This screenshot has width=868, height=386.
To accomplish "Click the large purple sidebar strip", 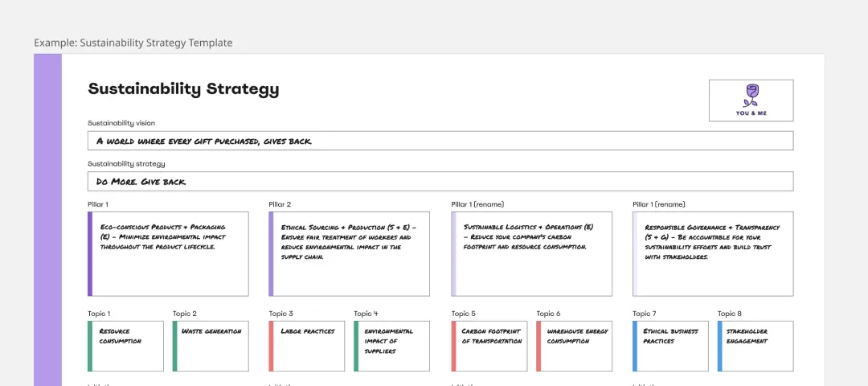I will tap(47, 217).
